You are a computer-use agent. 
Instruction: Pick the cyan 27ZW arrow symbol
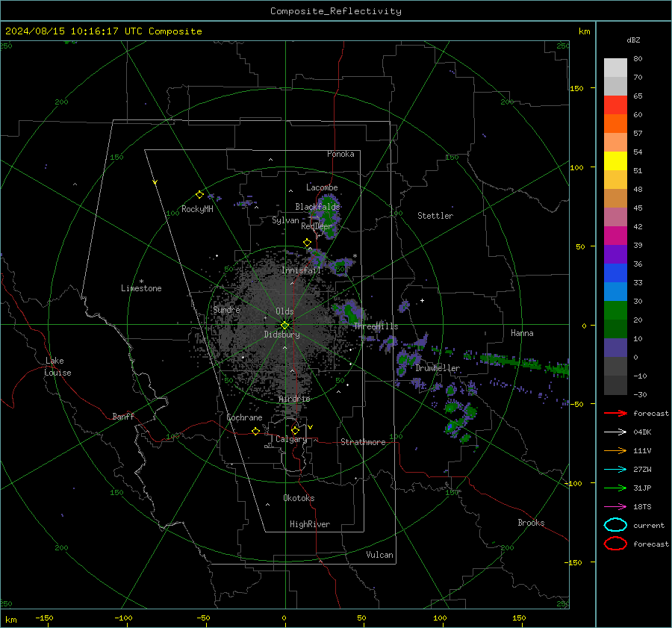point(615,470)
